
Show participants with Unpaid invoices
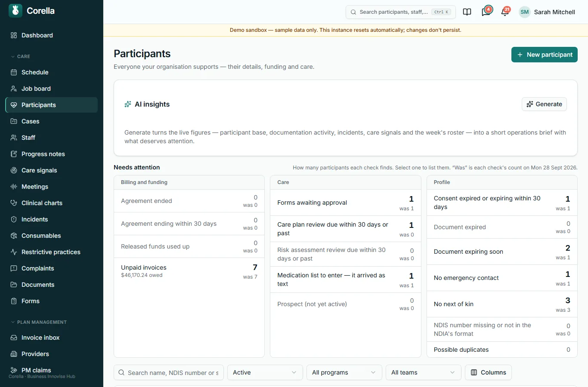[x=189, y=271]
